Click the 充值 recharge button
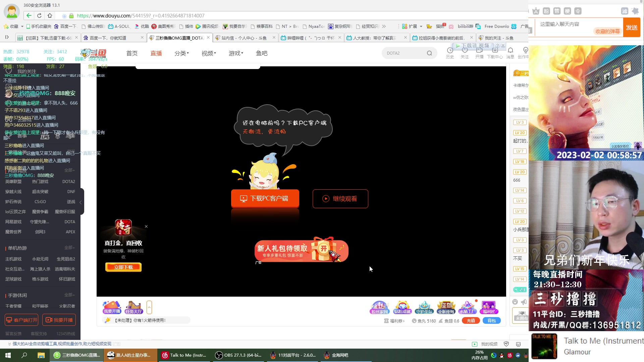 click(x=471, y=321)
